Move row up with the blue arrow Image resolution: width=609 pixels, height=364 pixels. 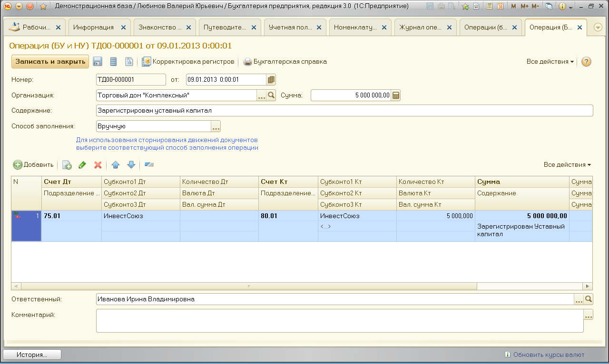[115, 165]
